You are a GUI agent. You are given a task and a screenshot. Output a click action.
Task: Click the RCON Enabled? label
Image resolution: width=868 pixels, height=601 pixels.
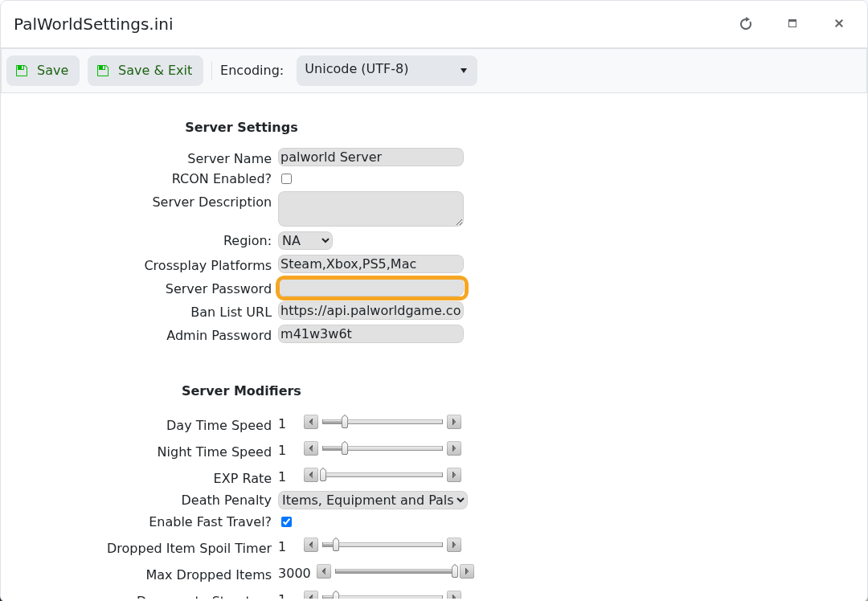222,178
